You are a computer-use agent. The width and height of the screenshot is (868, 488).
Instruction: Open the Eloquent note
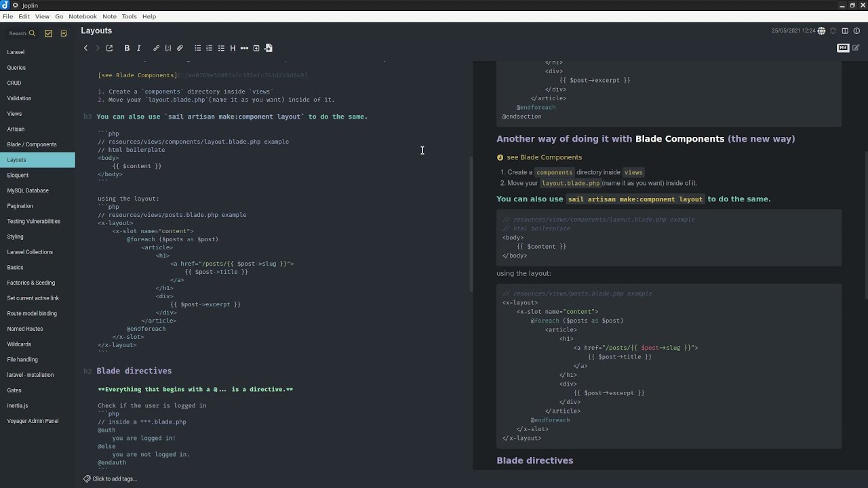pos(37,175)
